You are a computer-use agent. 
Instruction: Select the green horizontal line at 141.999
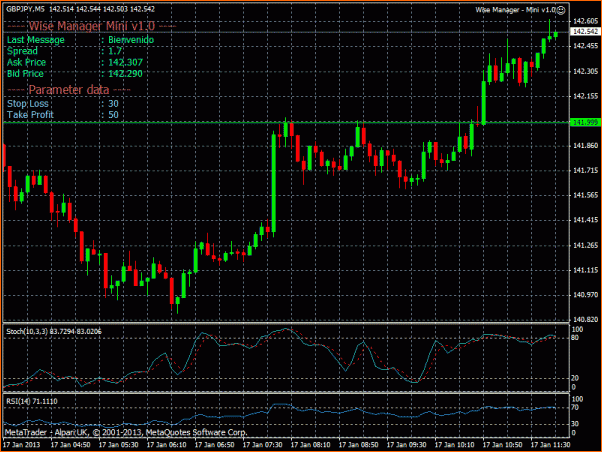pos(286,123)
